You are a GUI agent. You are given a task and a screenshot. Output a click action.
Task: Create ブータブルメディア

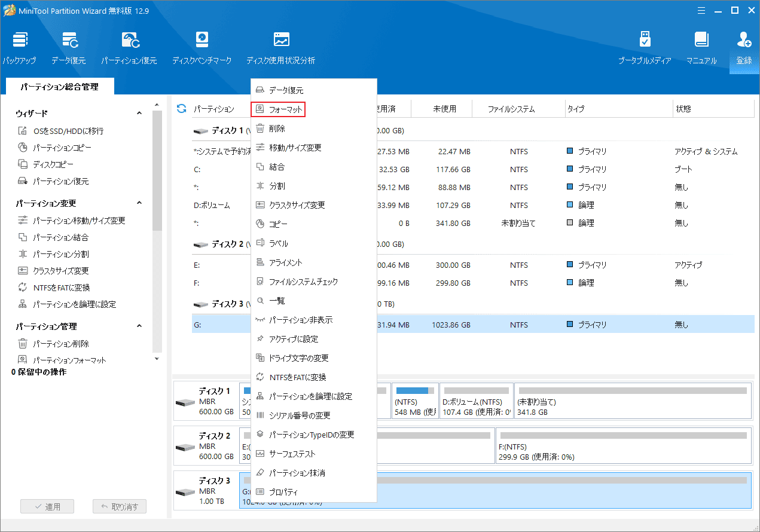pos(645,49)
